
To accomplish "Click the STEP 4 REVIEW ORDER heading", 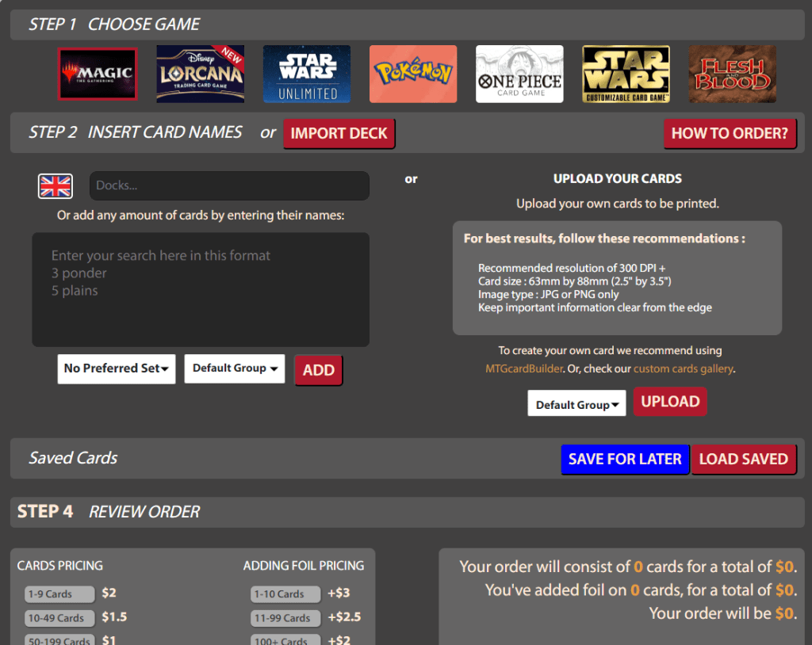I will coord(108,511).
